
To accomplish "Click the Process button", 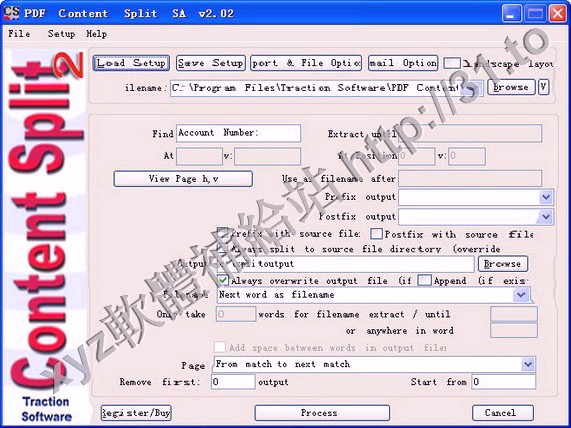I will pos(322,413).
